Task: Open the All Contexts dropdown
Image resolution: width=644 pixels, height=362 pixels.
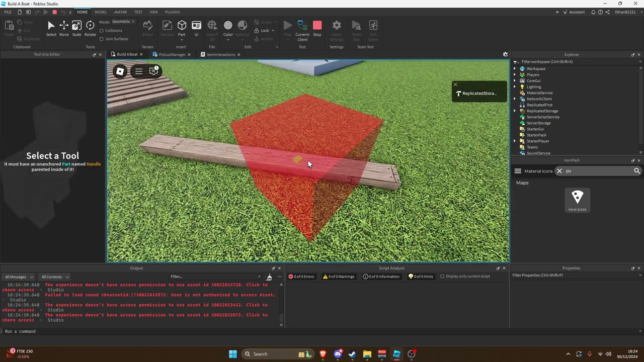Action: coord(55,277)
